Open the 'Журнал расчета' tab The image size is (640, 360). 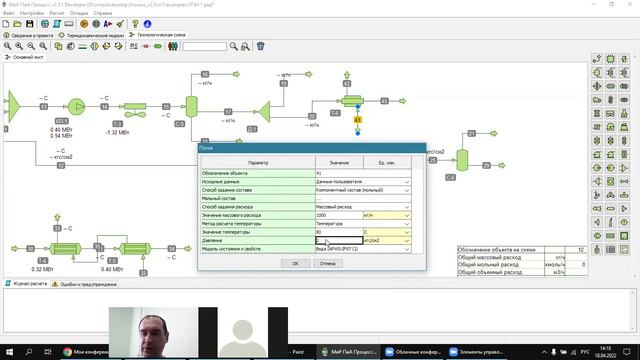tap(26, 284)
